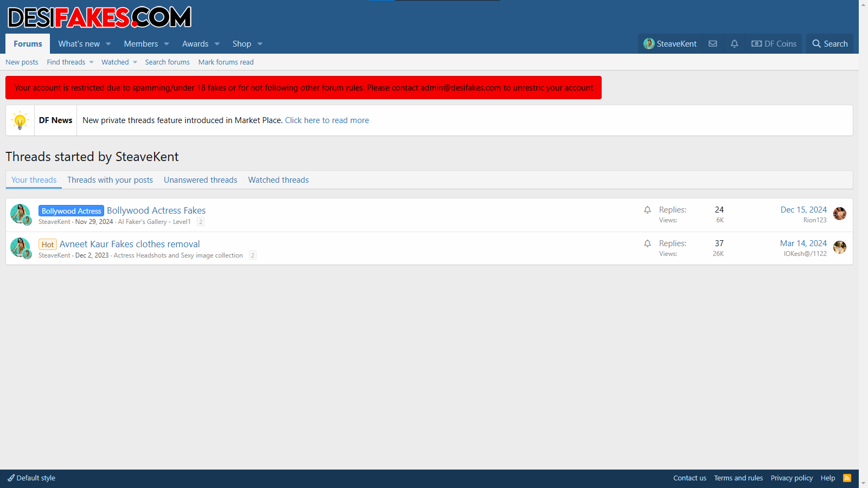Click the Dec 15, 2024 last-post date
Image resolution: width=868 pixels, height=488 pixels.
point(803,210)
